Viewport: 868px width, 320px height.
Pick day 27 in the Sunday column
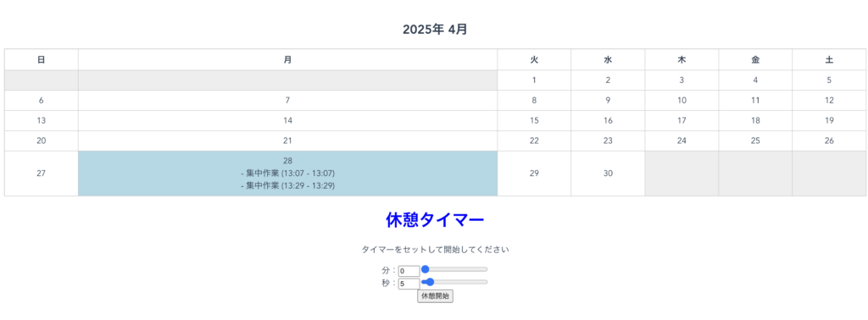pos(42,174)
